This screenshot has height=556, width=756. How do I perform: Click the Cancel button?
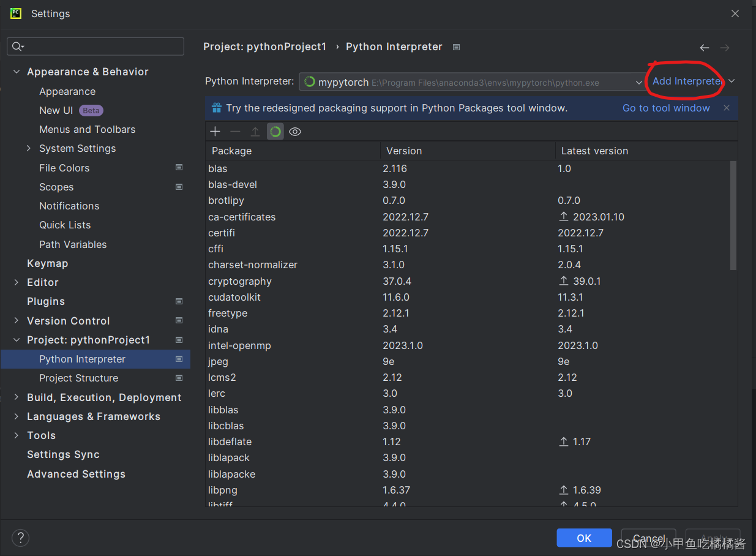[x=648, y=538]
